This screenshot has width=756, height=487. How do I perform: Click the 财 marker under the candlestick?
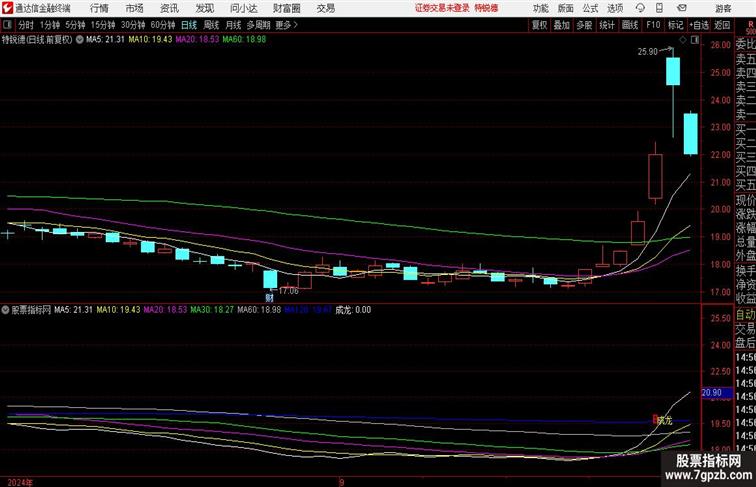click(x=269, y=298)
